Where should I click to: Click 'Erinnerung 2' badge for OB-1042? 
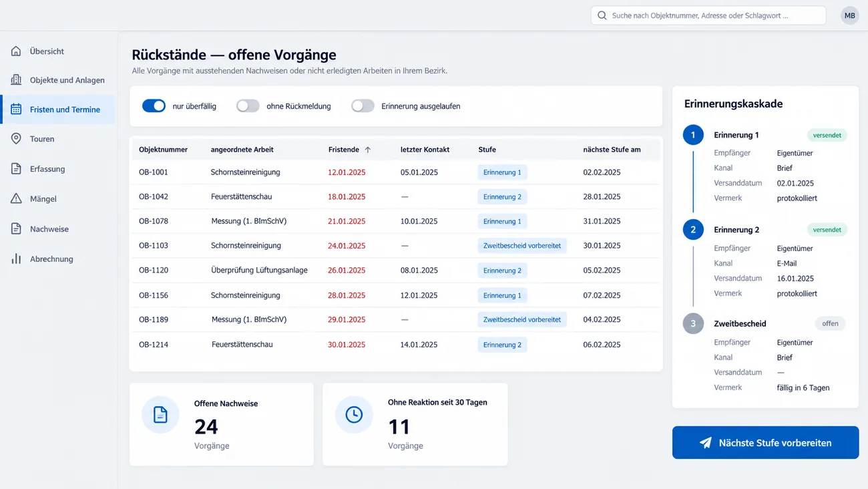502,196
